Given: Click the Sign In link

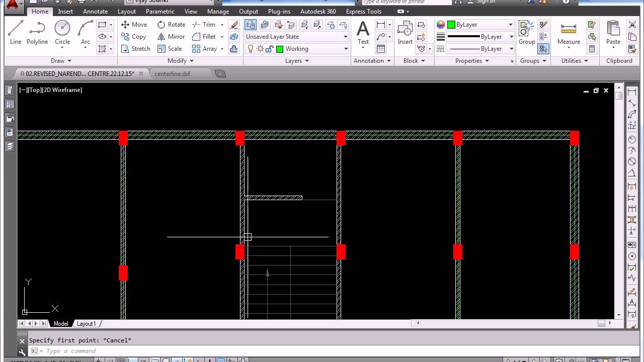Looking at the screenshot, I should (x=486, y=2).
